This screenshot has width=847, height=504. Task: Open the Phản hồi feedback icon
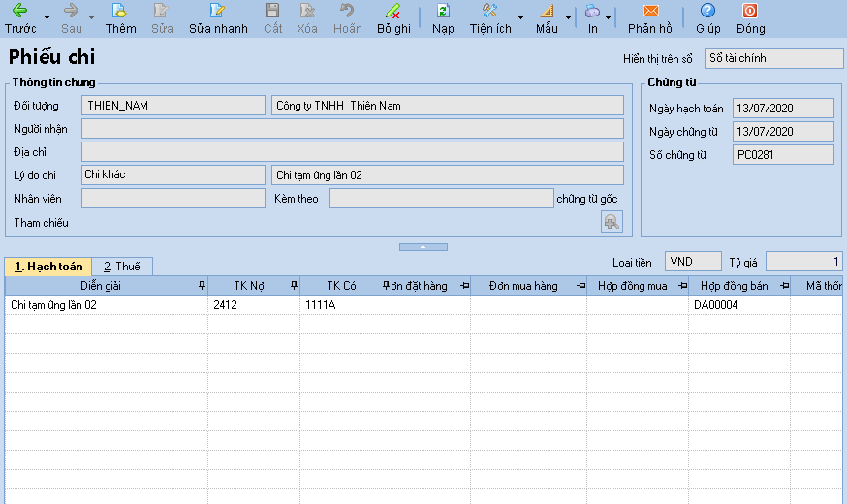click(x=651, y=11)
